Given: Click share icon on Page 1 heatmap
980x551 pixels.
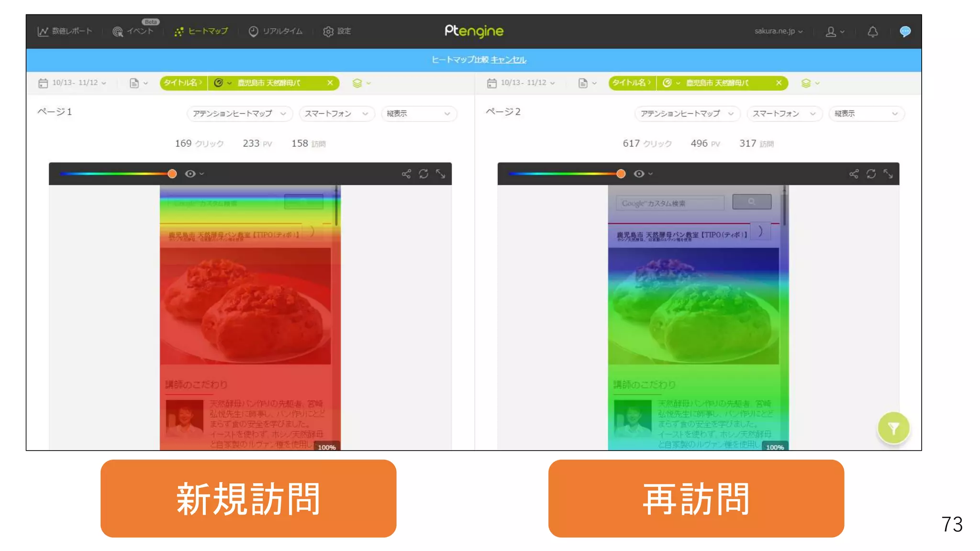Looking at the screenshot, I should [x=406, y=174].
